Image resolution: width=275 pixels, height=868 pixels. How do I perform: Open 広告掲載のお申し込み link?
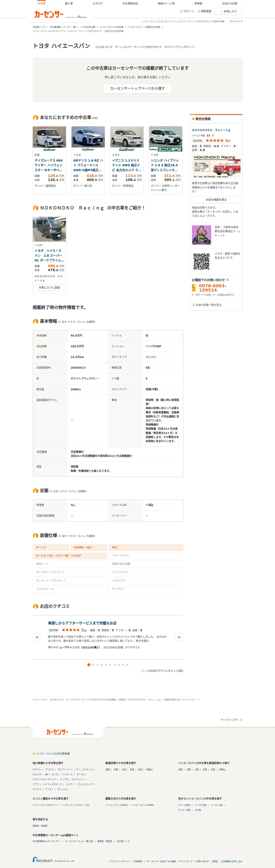point(232,861)
